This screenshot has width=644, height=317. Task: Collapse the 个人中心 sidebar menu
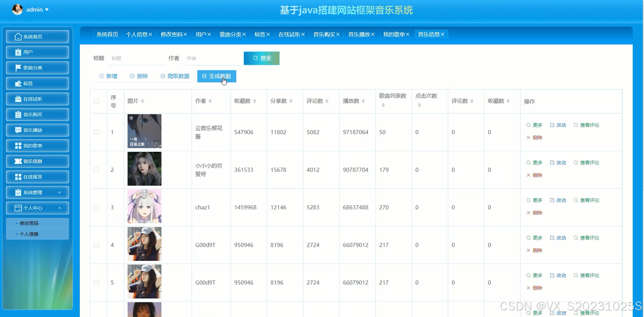point(37,208)
